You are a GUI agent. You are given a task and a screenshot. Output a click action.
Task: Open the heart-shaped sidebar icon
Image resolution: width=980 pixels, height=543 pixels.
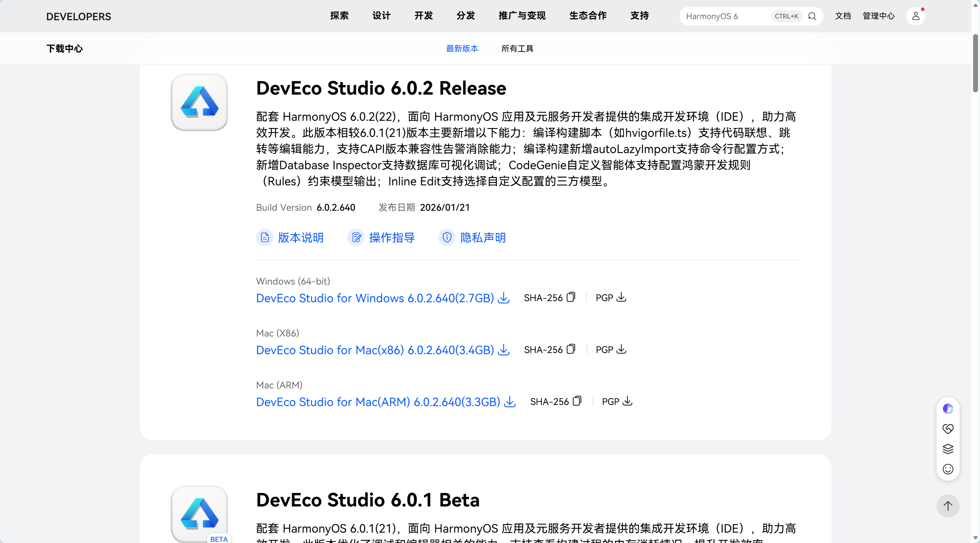coord(948,429)
